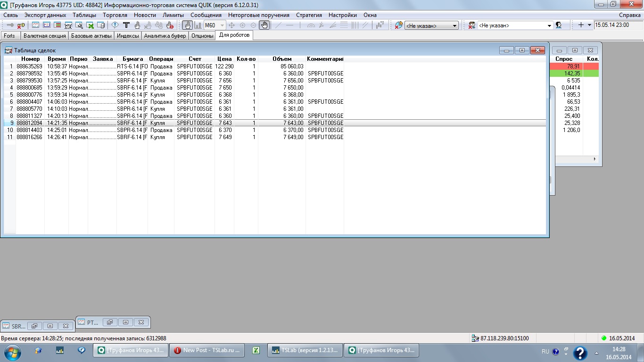Screen dimensions: 644x362
Task: Click the bold T toolbar icon
Action: [126, 25]
